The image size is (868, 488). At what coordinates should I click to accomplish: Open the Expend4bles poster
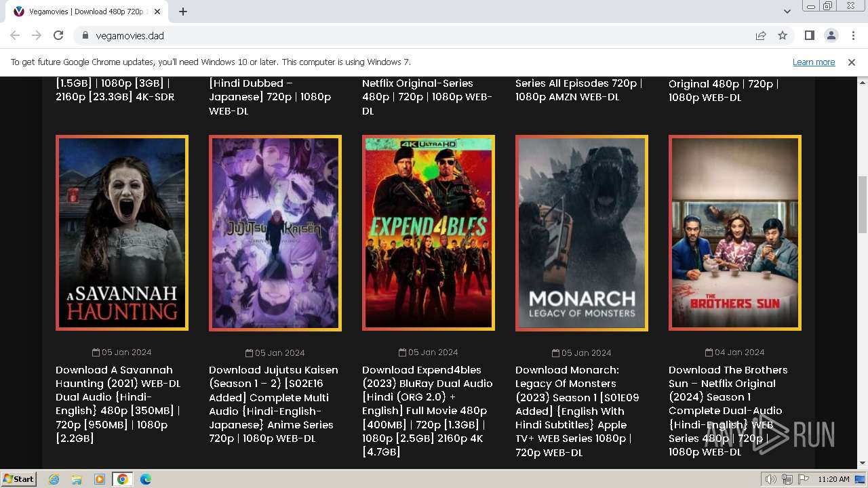[429, 232]
